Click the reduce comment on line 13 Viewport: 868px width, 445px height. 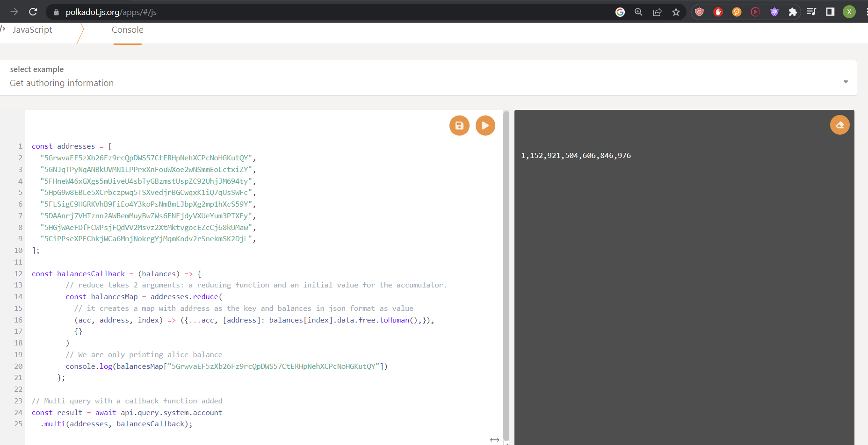pyautogui.click(x=256, y=285)
